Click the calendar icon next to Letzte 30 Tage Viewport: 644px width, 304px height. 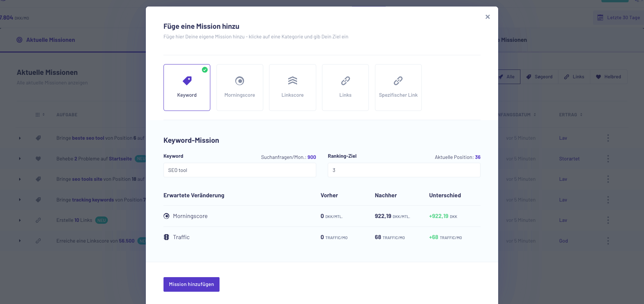click(600, 18)
